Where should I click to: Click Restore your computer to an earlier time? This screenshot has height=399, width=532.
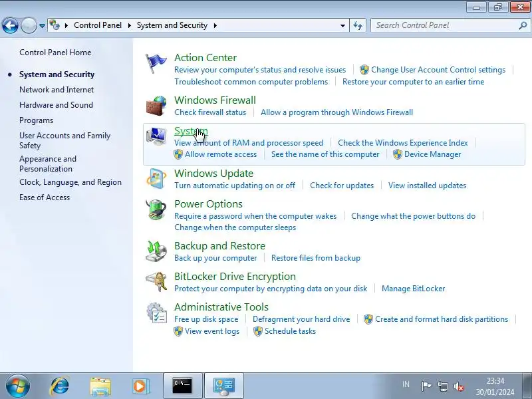[x=413, y=82]
